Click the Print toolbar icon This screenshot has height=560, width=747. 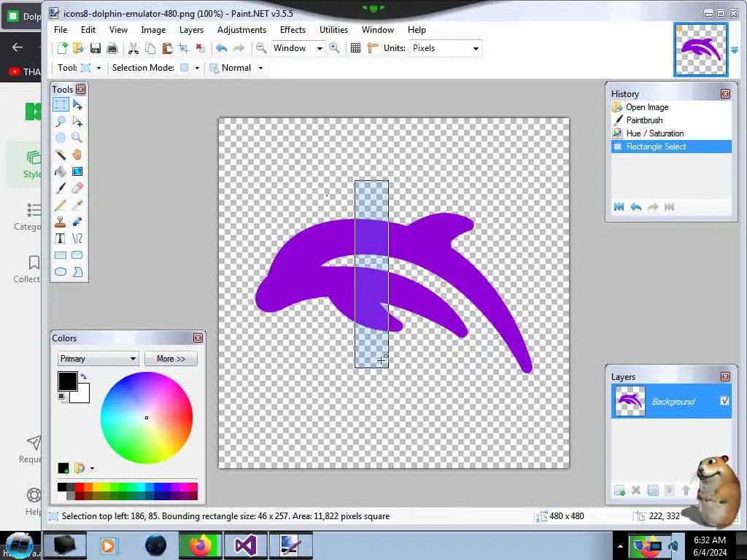point(112,48)
